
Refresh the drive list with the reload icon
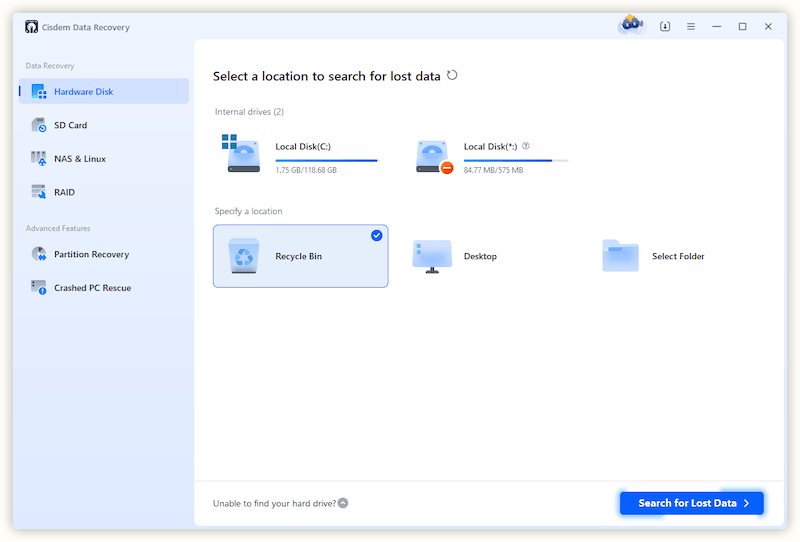pos(452,76)
